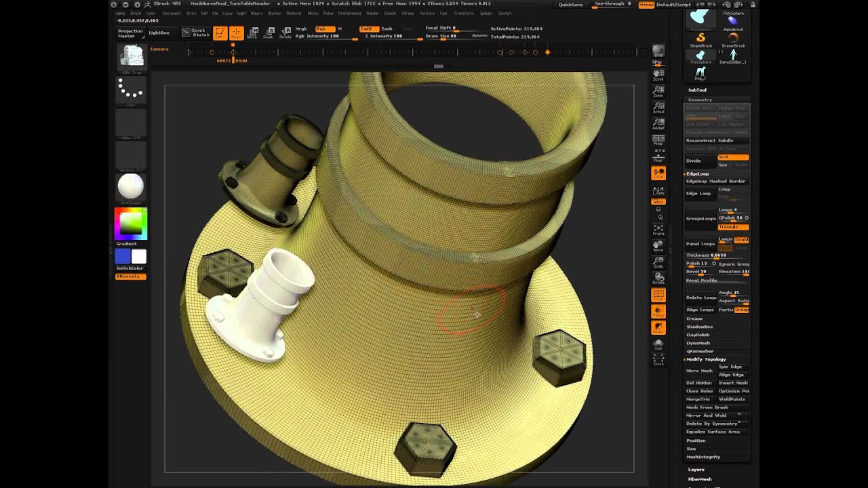
Task: Select the Draw mode button
Action: (x=236, y=33)
